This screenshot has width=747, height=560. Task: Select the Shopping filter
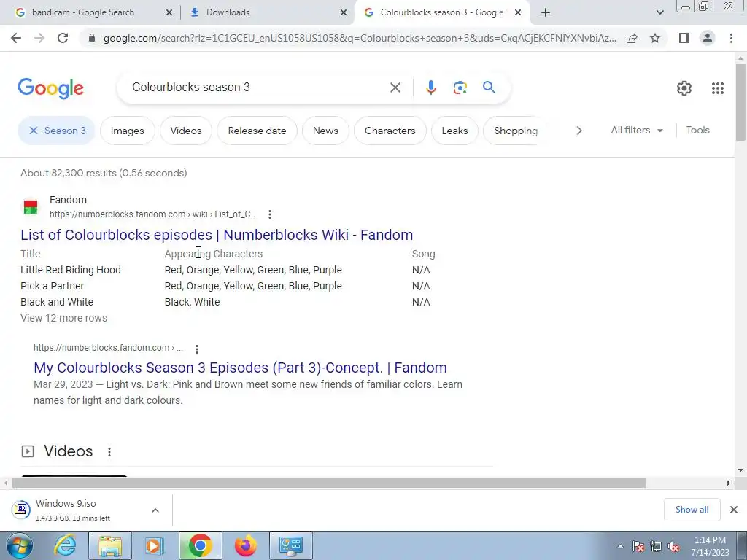pos(516,131)
